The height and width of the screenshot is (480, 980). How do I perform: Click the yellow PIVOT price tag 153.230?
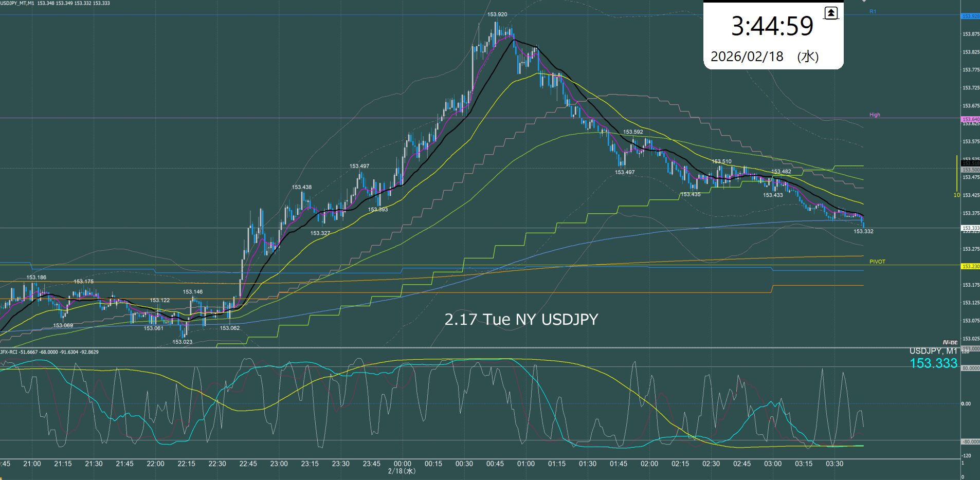click(x=970, y=266)
